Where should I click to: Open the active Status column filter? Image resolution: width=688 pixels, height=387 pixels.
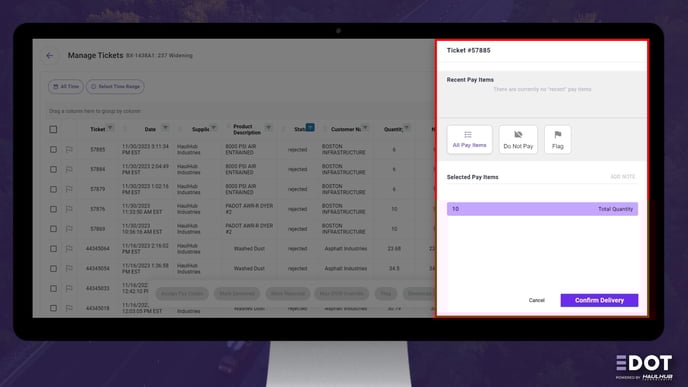point(310,128)
